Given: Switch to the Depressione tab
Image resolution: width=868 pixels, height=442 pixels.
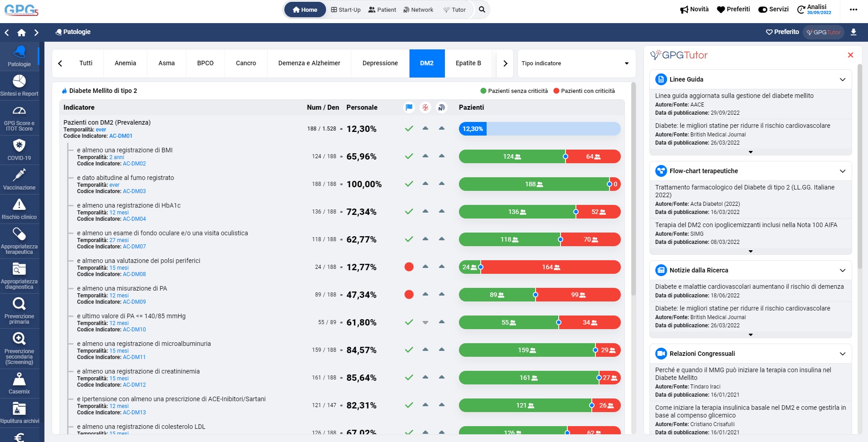Looking at the screenshot, I should [380, 63].
